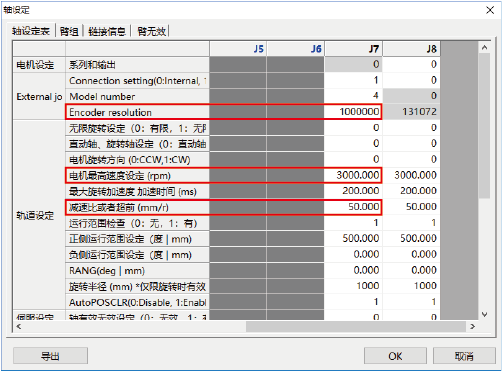Open the 链接信息 tab
The height and width of the screenshot is (371, 502).
click(107, 31)
